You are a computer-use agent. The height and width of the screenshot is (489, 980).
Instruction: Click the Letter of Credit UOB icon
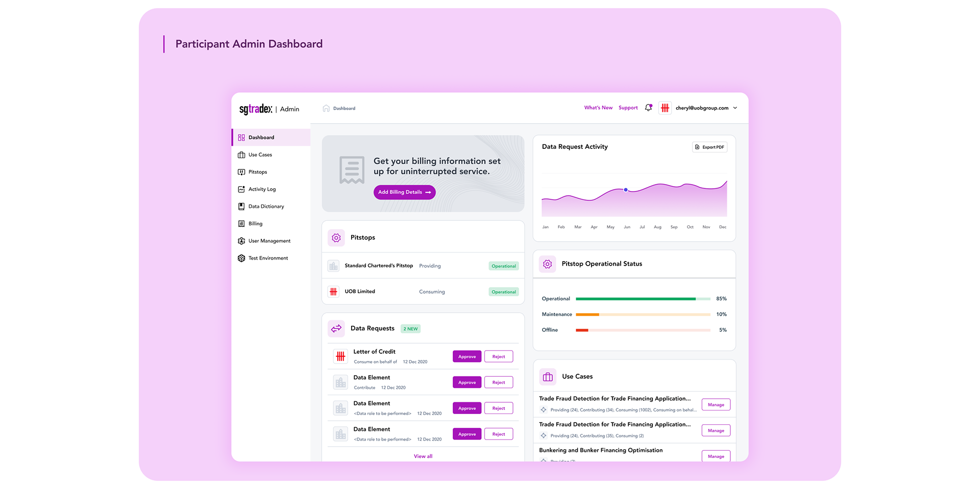pyautogui.click(x=340, y=356)
